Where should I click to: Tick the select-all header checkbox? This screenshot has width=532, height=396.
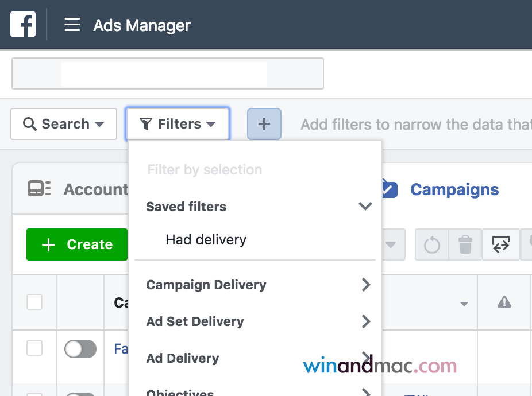(34, 302)
